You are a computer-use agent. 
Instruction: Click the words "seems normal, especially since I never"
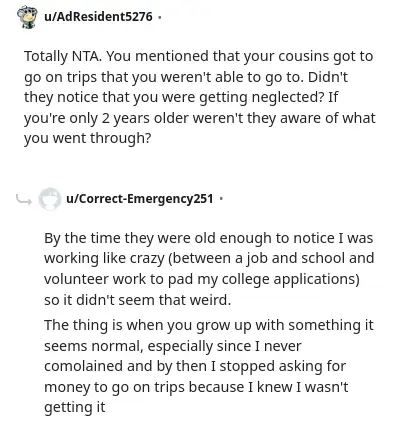(173, 346)
